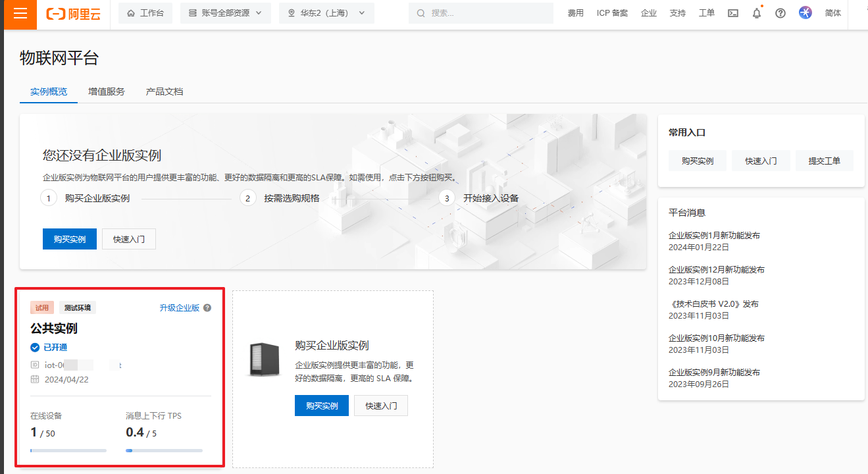Click help icon beside 升级企业版
868x474 pixels.
point(207,307)
